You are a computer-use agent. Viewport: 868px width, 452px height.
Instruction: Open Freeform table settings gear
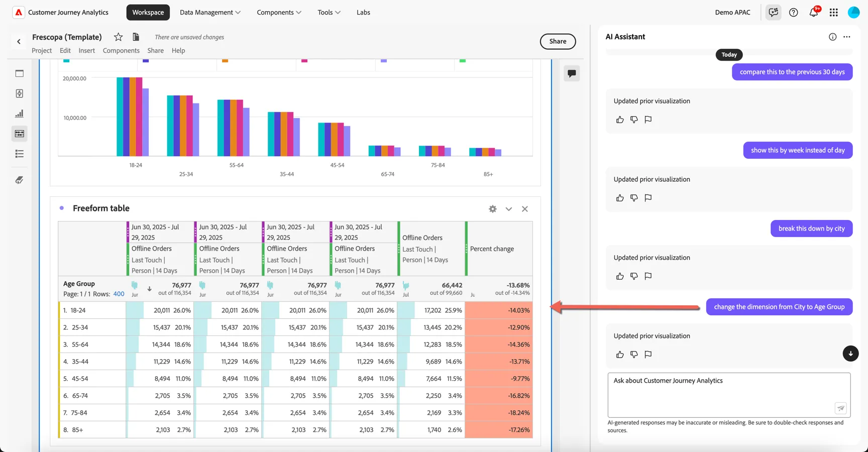point(493,209)
